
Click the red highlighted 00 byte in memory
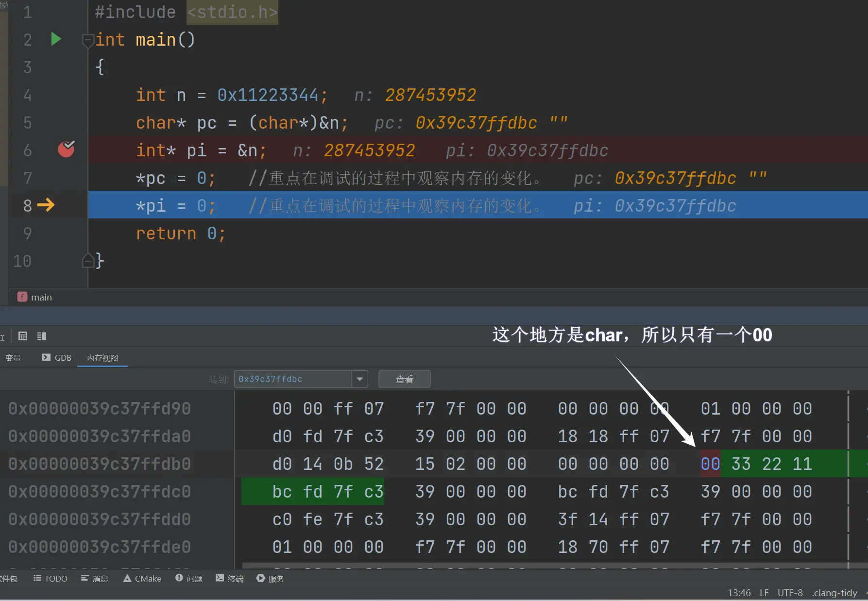pos(710,464)
